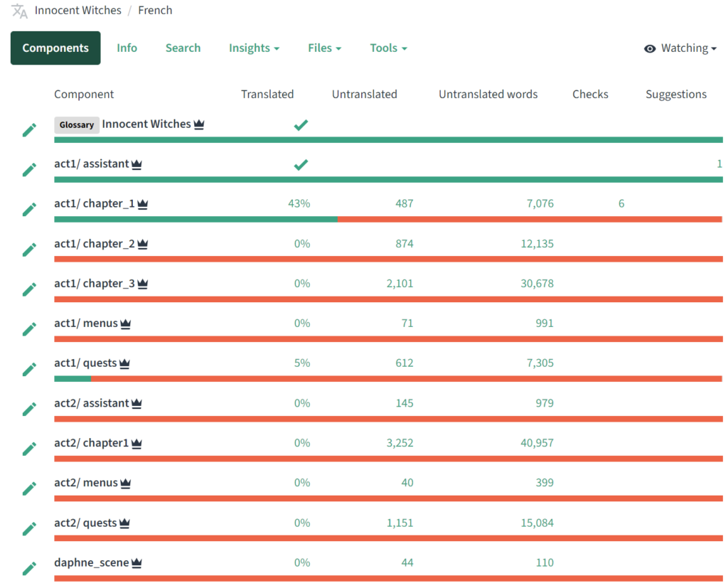Click the act1/chapter_1 progress bar
The width and height of the screenshot is (728, 588).
(x=388, y=219)
